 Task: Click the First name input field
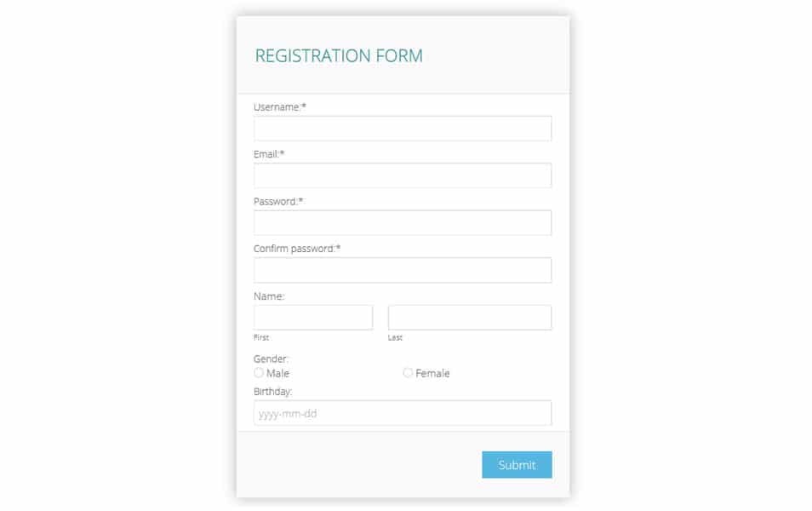coord(312,318)
